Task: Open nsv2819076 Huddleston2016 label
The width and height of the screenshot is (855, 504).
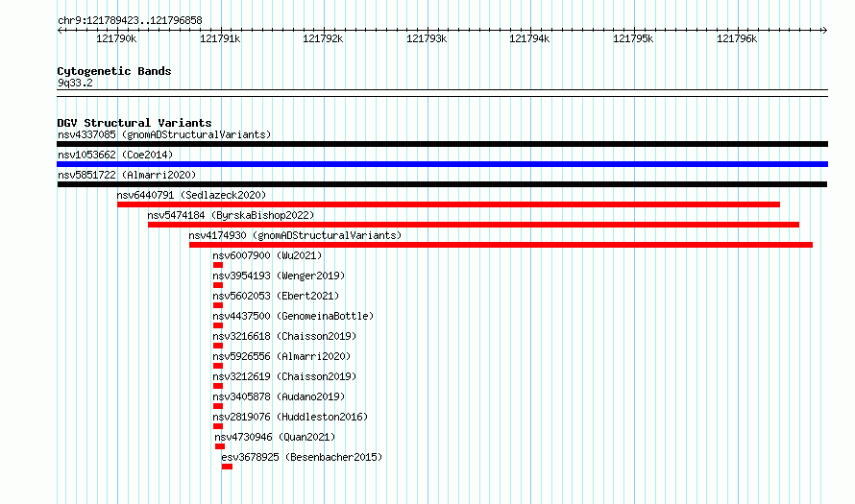Action: click(x=291, y=417)
